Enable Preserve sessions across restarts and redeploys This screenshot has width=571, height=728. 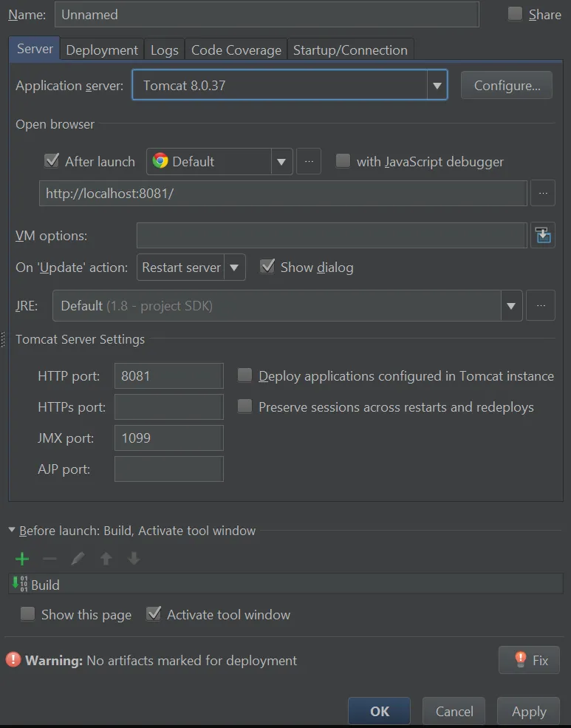tap(245, 406)
